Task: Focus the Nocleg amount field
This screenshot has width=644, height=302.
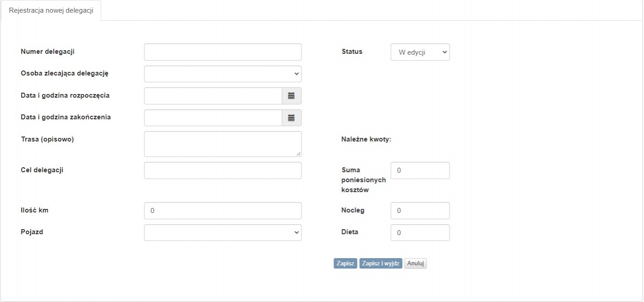Action: tap(420, 211)
